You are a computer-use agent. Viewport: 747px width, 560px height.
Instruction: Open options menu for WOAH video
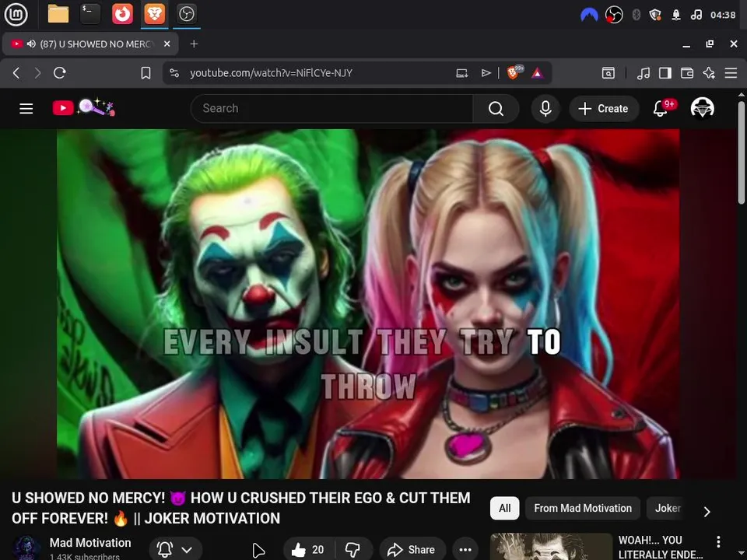[x=718, y=541]
